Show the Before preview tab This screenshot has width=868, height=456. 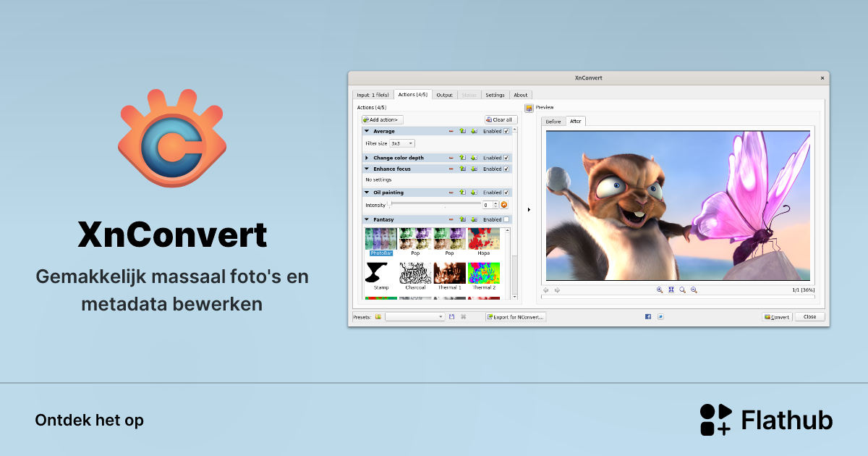click(553, 121)
